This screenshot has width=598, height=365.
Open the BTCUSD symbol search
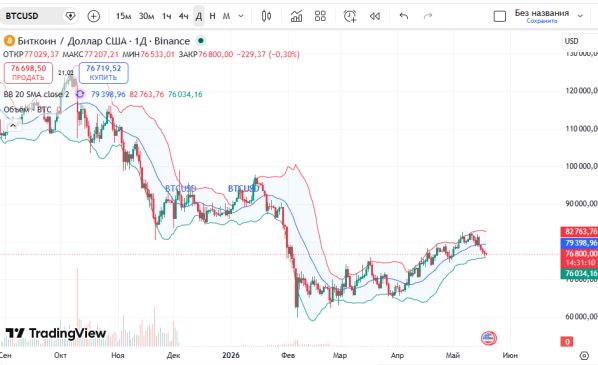point(22,16)
